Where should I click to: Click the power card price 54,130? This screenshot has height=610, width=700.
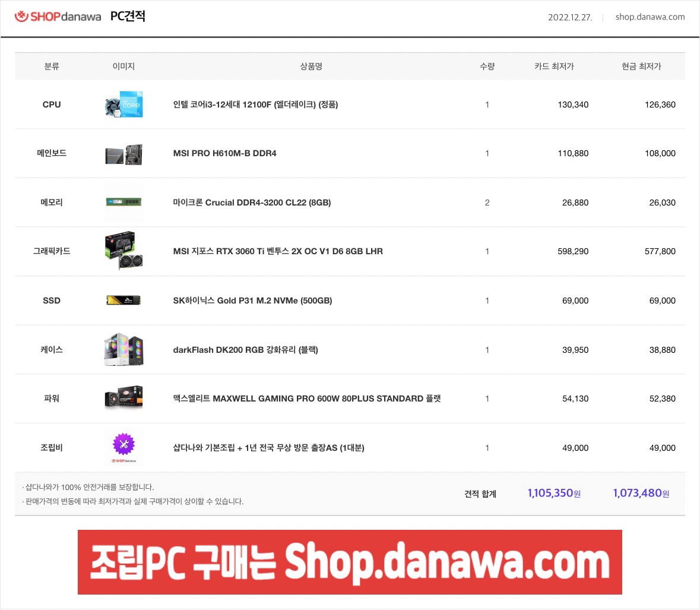point(575,399)
